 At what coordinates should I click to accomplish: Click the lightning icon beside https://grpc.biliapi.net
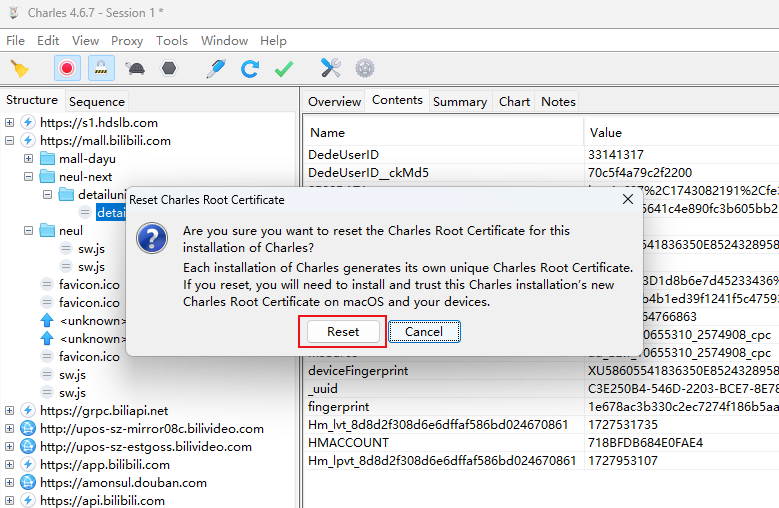point(28,410)
